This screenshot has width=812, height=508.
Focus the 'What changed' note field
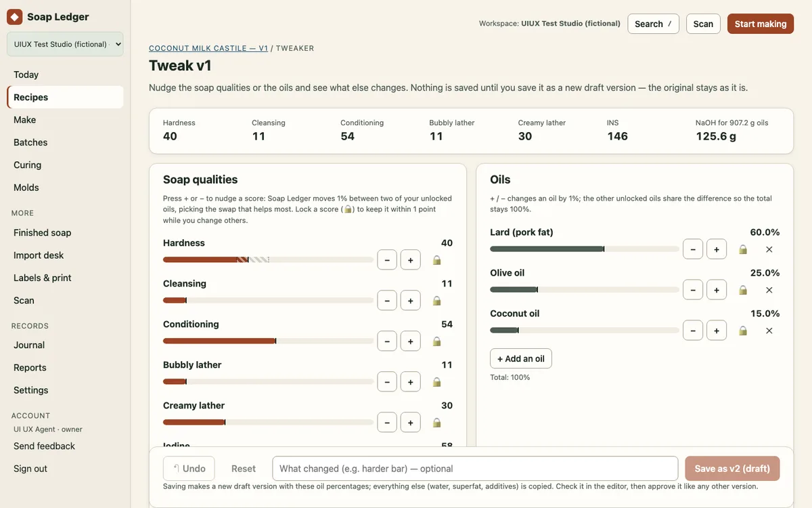pos(475,469)
